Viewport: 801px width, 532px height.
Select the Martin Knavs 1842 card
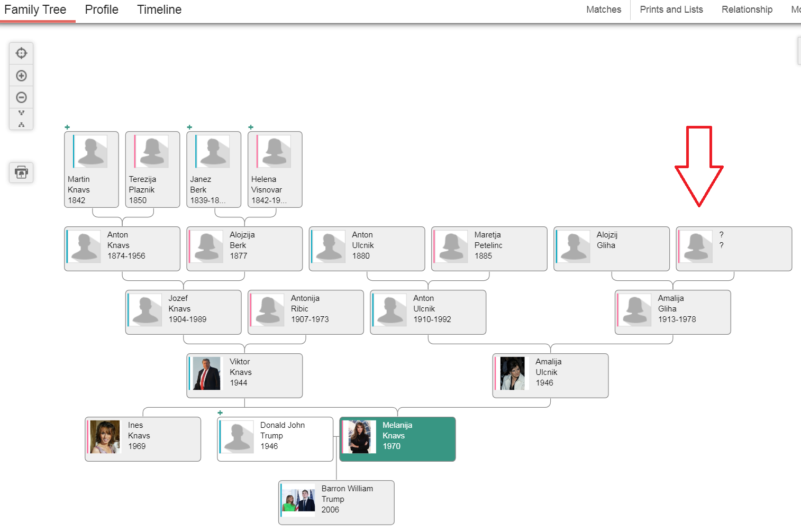click(x=92, y=169)
